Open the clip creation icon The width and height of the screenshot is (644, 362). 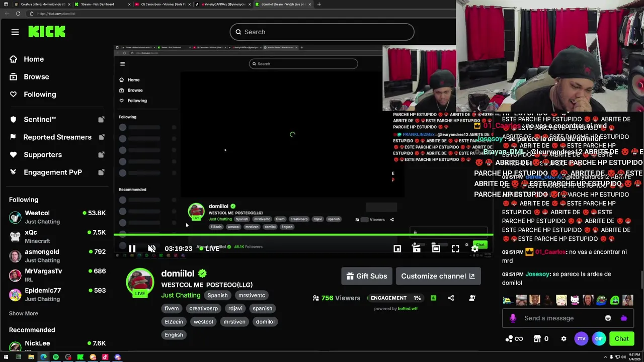pyautogui.click(x=416, y=248)
